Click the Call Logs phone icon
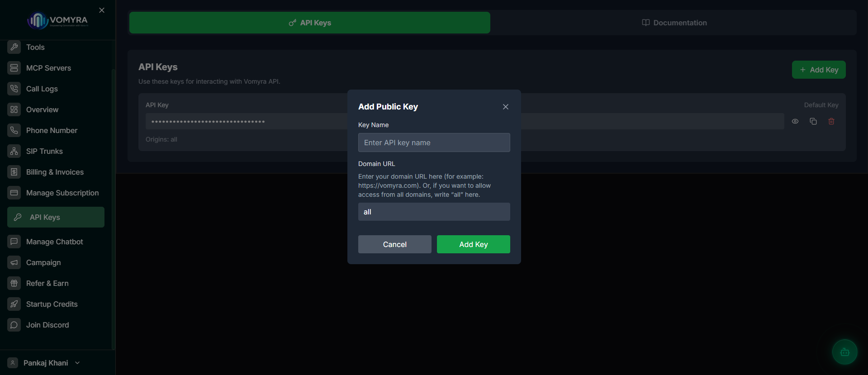This screenshot has width=868, height=375. click(14, 89)
